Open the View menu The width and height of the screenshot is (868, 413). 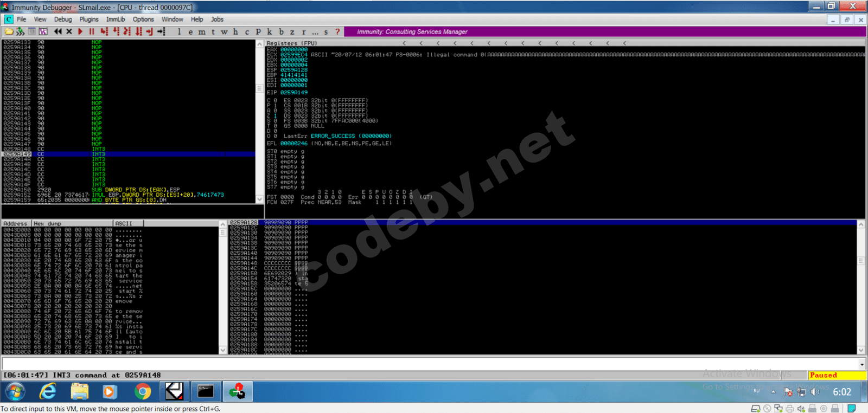click(x=40, y=19)
